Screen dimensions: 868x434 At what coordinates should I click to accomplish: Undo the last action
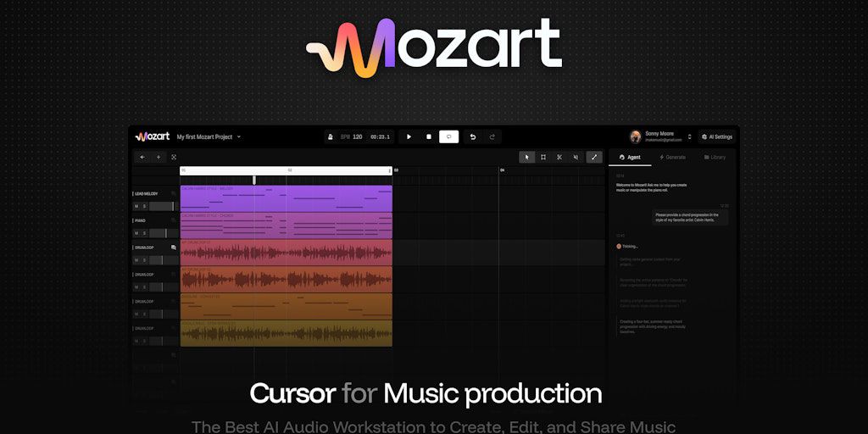pyautogui.click(x=473, y=136)
